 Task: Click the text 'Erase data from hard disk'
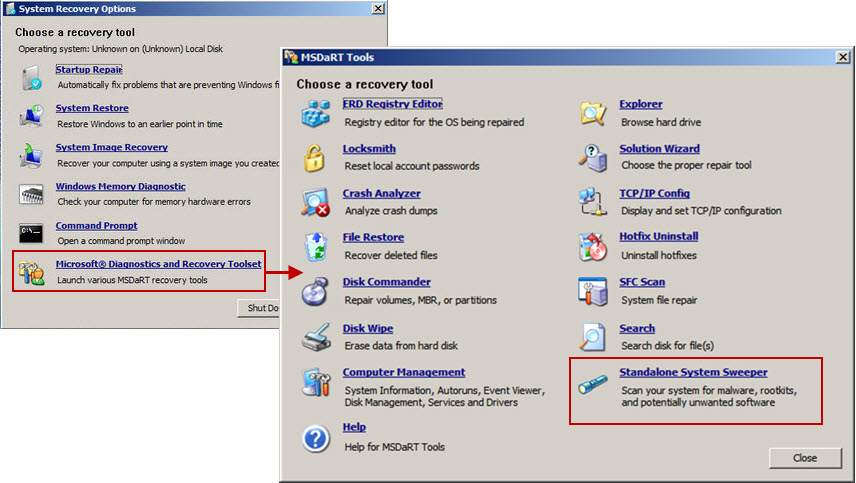[401, 345]
